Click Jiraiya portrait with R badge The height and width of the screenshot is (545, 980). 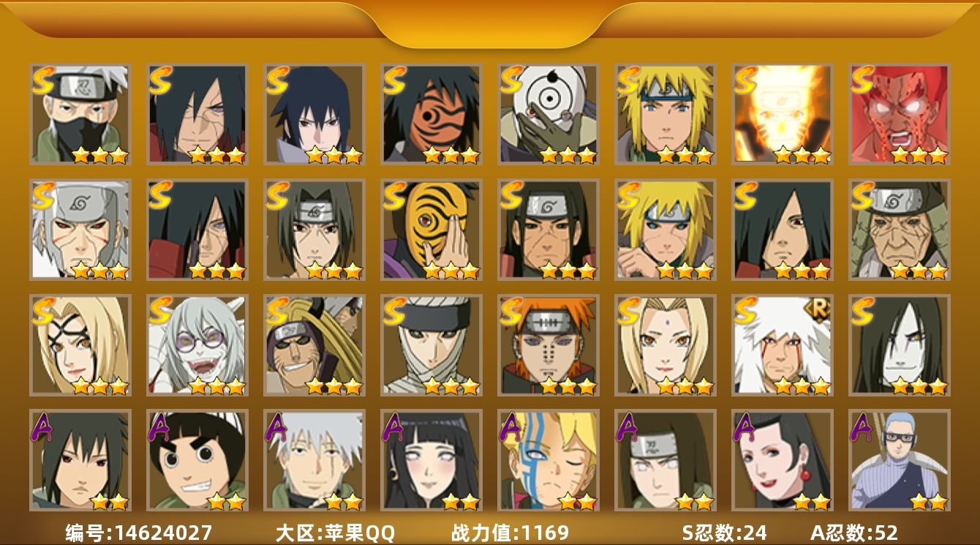click(783, 345)
